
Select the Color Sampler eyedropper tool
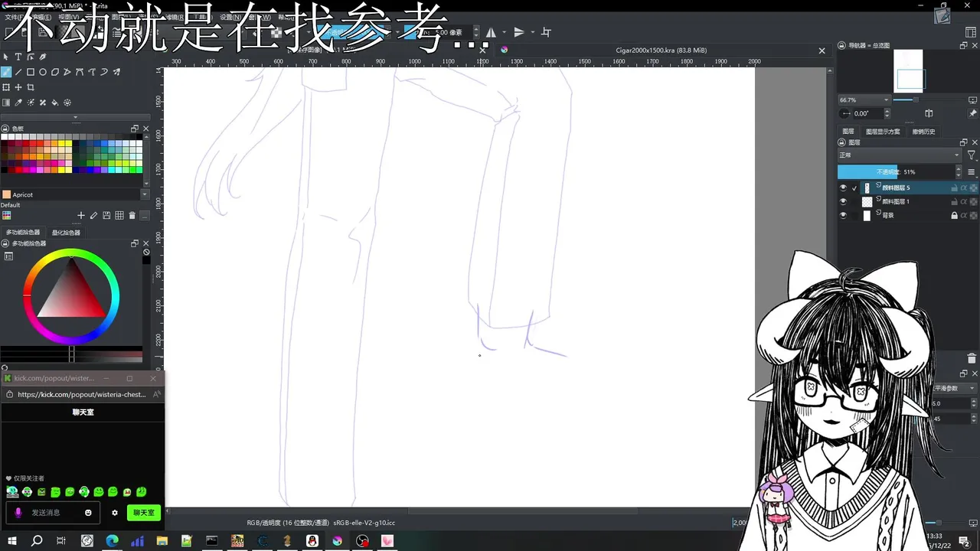point(18,103)
